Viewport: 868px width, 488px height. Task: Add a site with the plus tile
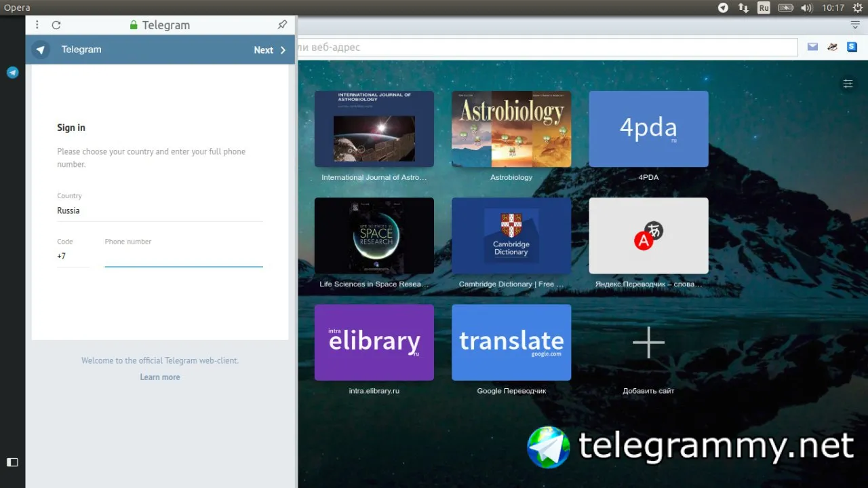(x=648, y=342)
